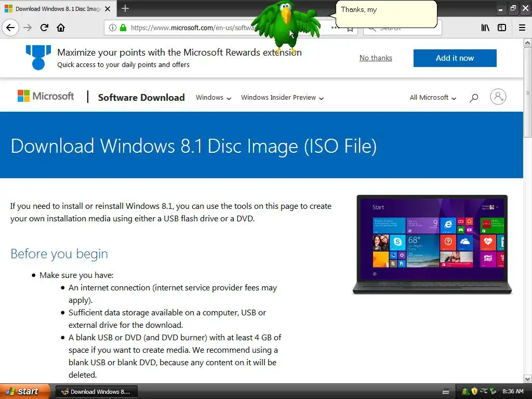The height and width of the screenshot is (399, 532).
Task: Open the yellow security shield tray icon
Action: [x=474, y=392]
